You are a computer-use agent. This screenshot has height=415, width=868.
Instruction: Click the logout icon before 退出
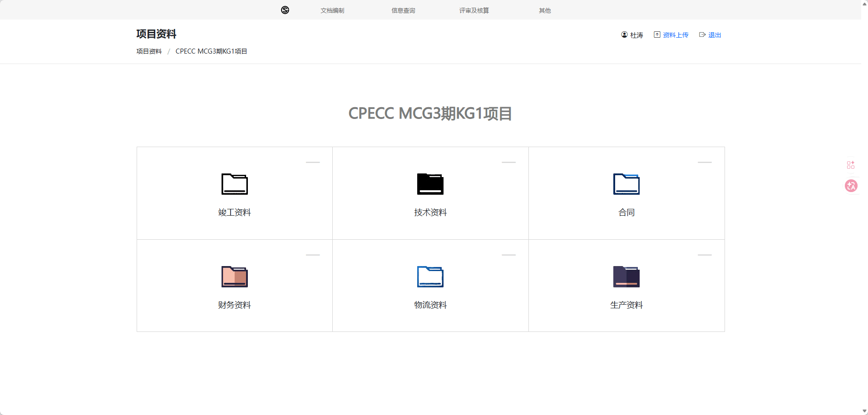702,35
